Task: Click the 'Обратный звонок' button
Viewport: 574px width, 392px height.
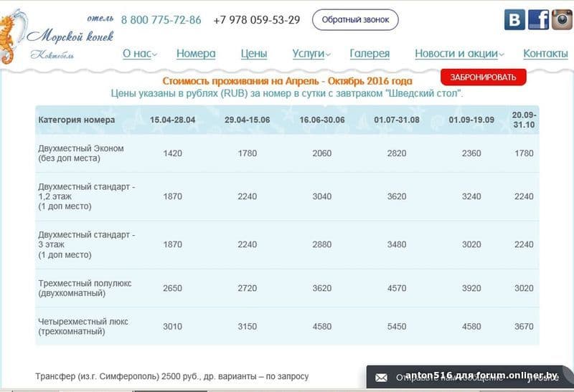Action: tap(355, 20)
